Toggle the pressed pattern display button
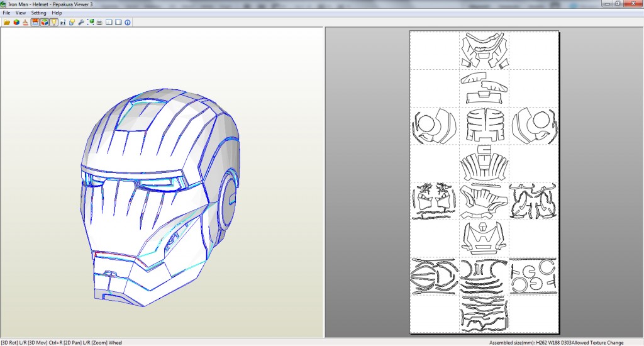Viewport: 644px width, 346px height. 35,22
